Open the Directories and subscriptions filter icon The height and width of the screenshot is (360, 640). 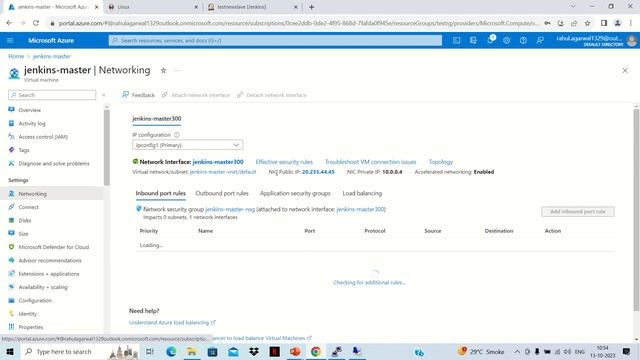click(x=473, y=40)
